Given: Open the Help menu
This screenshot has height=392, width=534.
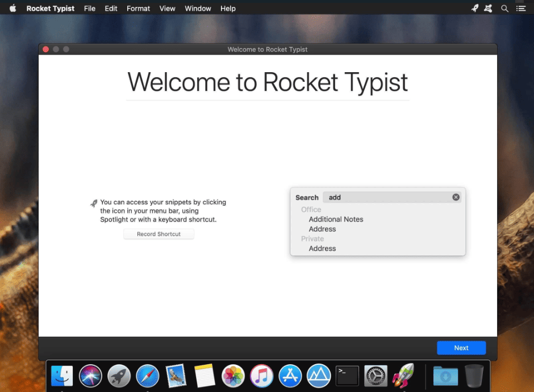Looking at the screenshot, I should point(228,9).
